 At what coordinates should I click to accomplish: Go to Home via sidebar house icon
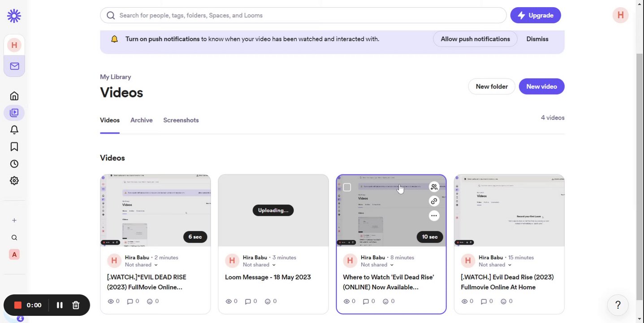point(14,96)
